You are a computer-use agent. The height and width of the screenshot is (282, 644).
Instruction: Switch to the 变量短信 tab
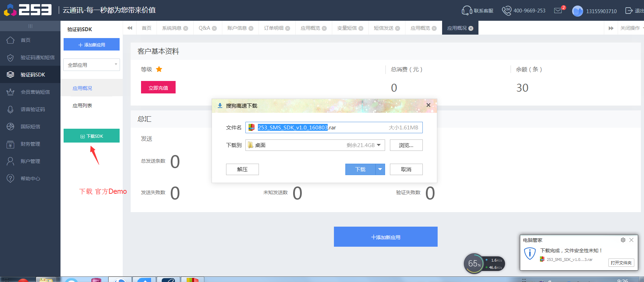(x=347, y=28)
